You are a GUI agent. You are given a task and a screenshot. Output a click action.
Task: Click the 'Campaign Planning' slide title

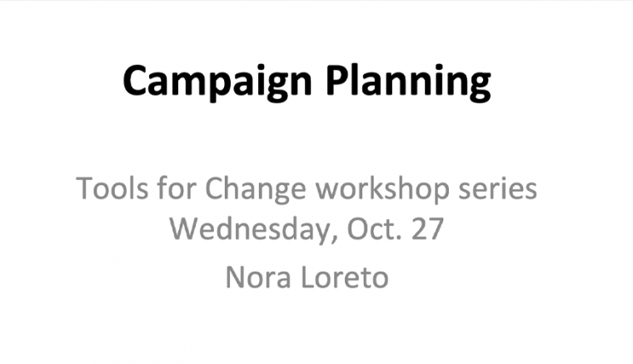(x=307, y=82)
